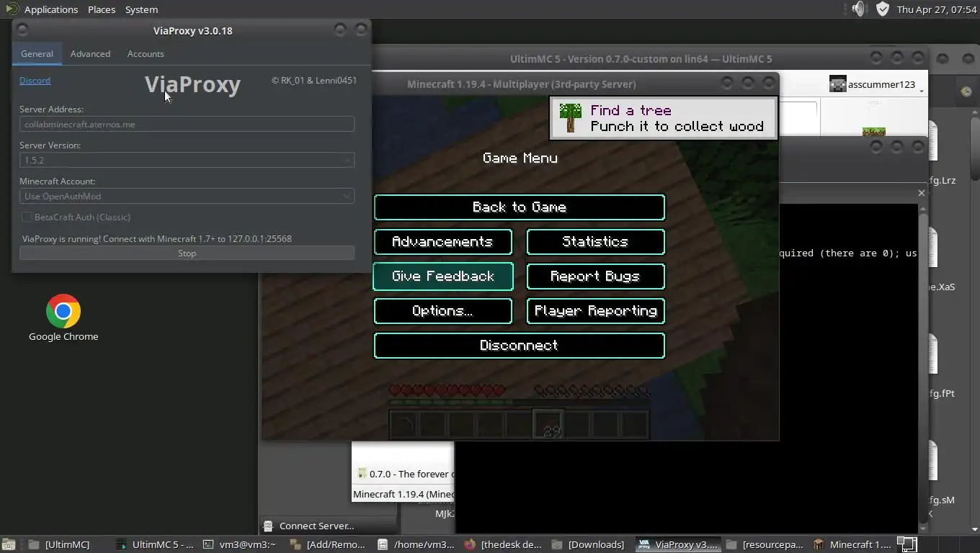
Task: Switch to [Downloads] taskbar item
Action: 589,544
